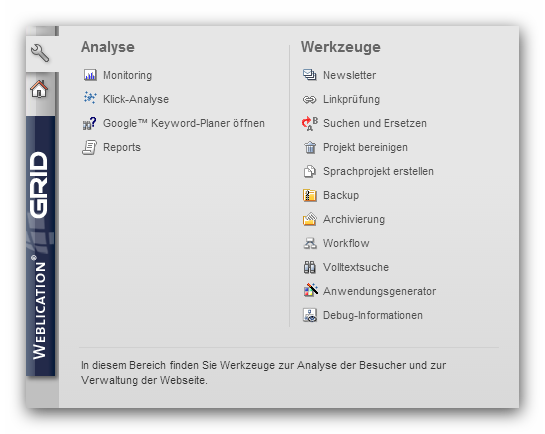This screenshot has width=545, height=434.
Task: Click the Sprachprojekt erstellen pages icon
Action: click(310, 171)
